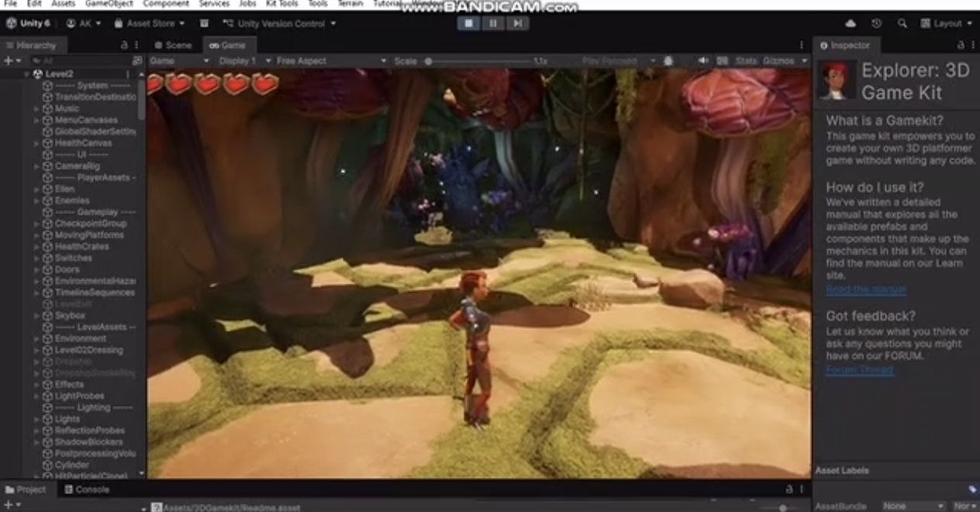
Task: Click the Read the manual link
Action: tap(865, 289)
